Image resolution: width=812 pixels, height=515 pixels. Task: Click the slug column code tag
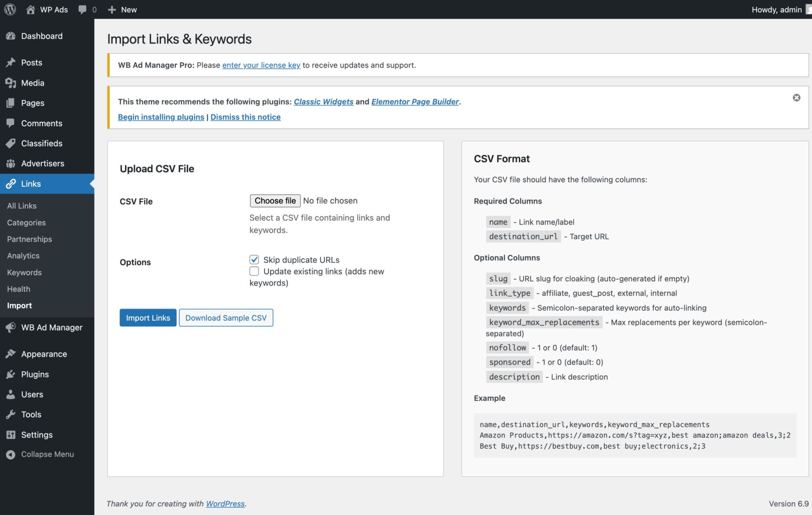498,278
